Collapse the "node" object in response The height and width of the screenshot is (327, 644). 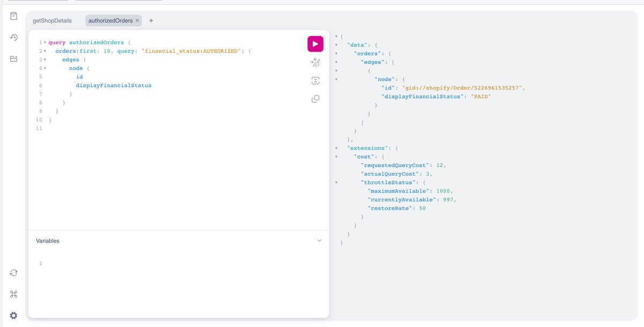[336, 79]
